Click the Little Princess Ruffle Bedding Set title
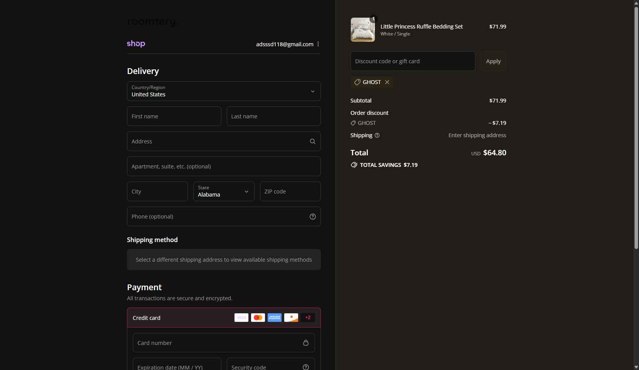 421,26
